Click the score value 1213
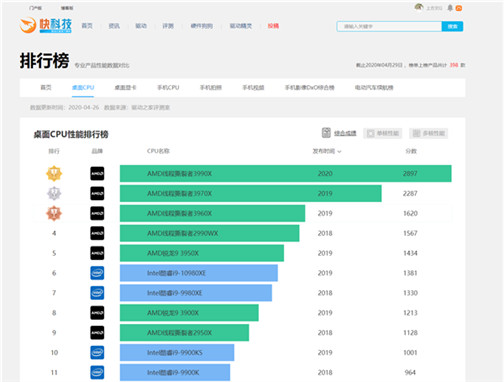This screenshot has width=504, height=382. click(410, 313)
